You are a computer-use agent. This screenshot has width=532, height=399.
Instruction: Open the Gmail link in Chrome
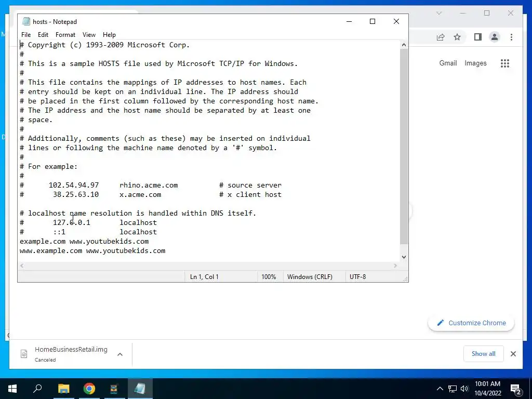[x=448, y=63]
